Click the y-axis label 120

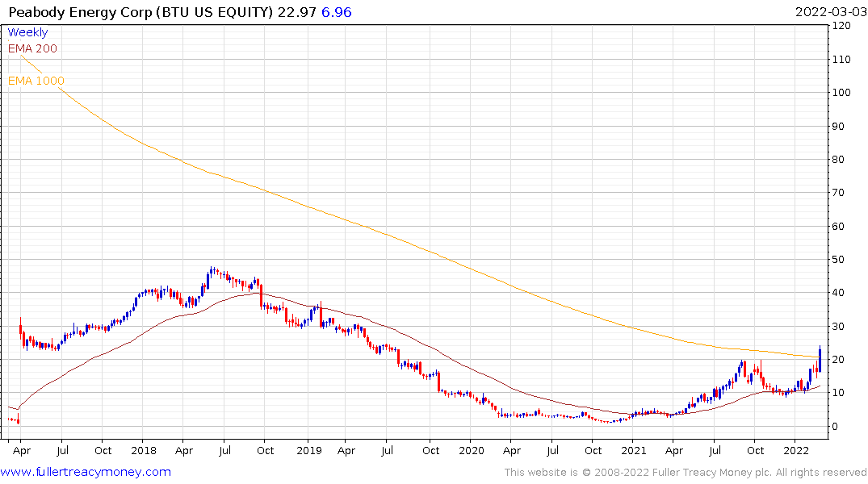pos(841,26)
